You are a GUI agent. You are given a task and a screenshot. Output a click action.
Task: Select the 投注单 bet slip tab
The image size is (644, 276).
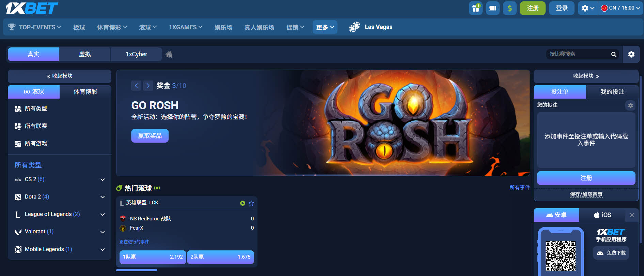click(x=560, y=92)
